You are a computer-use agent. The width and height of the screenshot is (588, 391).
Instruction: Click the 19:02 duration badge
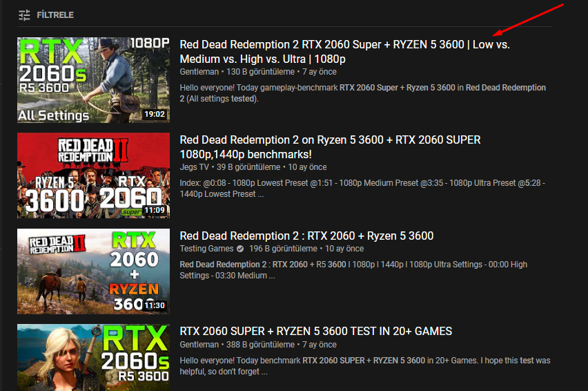155,114
